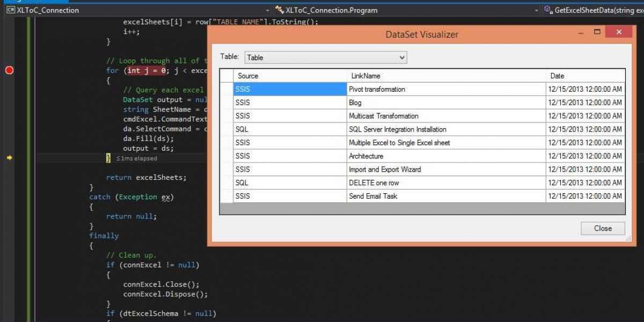Image resolution: width=644 pixels, height=322 pixels.
Task: Click the 'if (dtExcelSchema != null)' code line
Action: click(x=161, y=313)
